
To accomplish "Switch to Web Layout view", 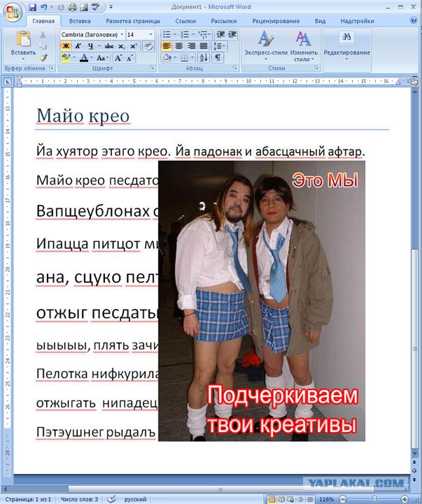I will coord(290,499).
